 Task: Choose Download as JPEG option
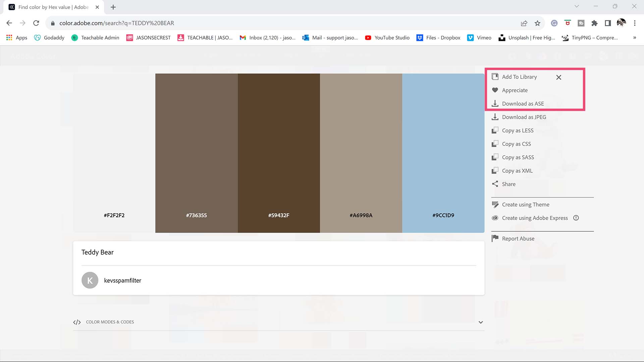[x=524, y=117]
